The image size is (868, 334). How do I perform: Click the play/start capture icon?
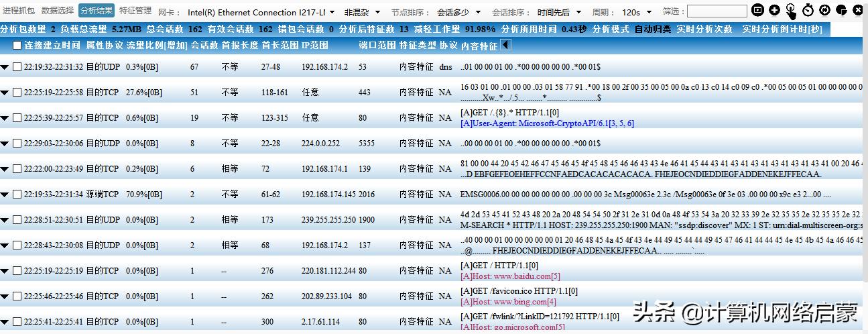[757, 10]
